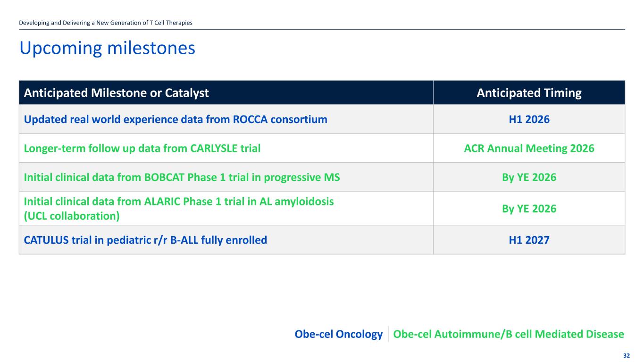Click "By YE 2026" in the BOBCAT row
The width and height of the screenshot is (644, 362).
tap(529, 177)
